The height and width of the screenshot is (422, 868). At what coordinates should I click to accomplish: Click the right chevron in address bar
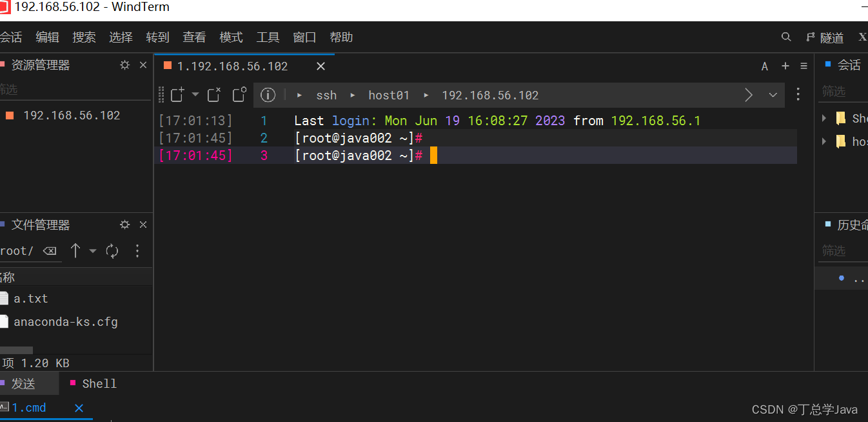(749, 95)
